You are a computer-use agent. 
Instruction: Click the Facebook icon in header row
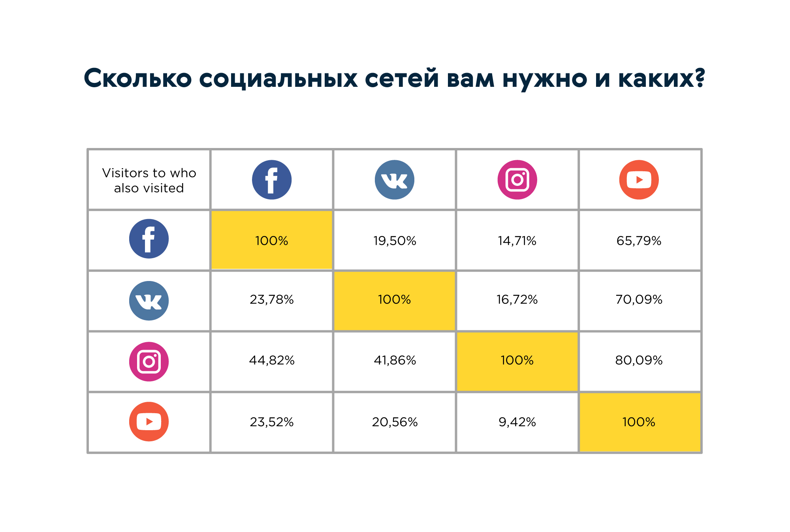(271, 180)
